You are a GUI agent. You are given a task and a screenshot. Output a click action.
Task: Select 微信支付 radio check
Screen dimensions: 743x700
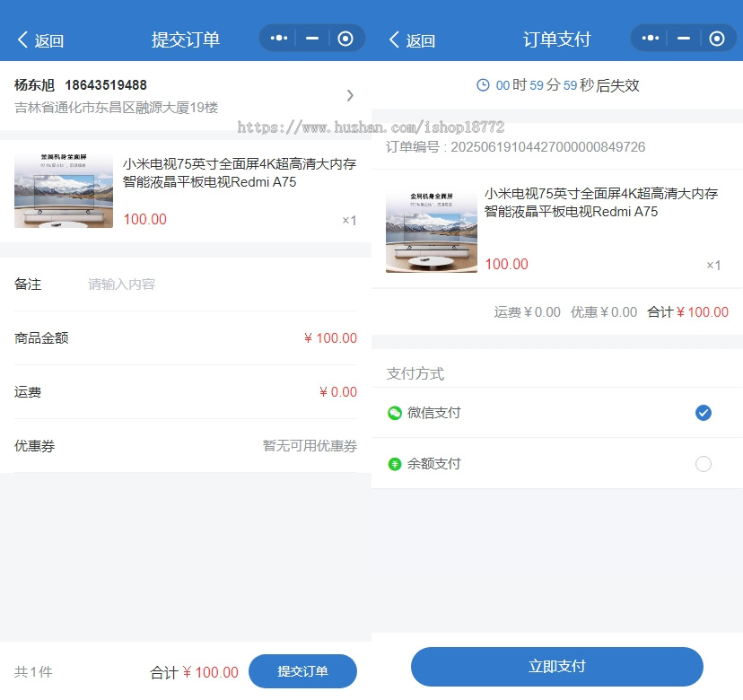click(x=704, y=413)
